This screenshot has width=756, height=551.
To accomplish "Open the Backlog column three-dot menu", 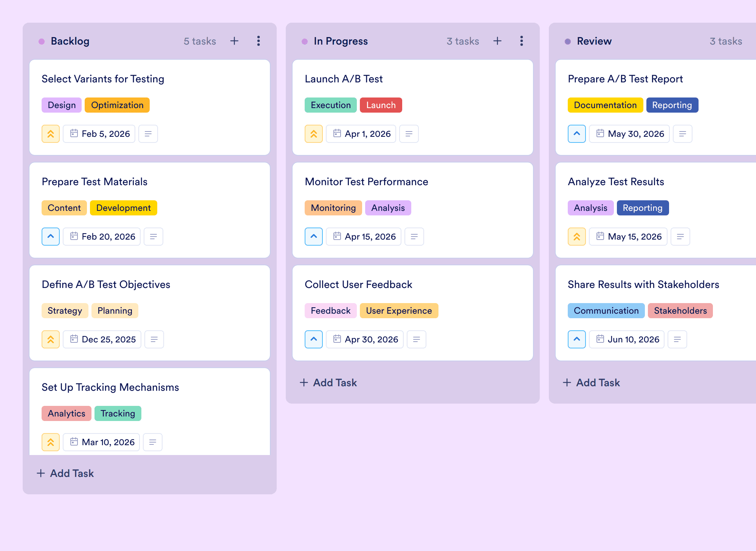I will coord(259,41).
